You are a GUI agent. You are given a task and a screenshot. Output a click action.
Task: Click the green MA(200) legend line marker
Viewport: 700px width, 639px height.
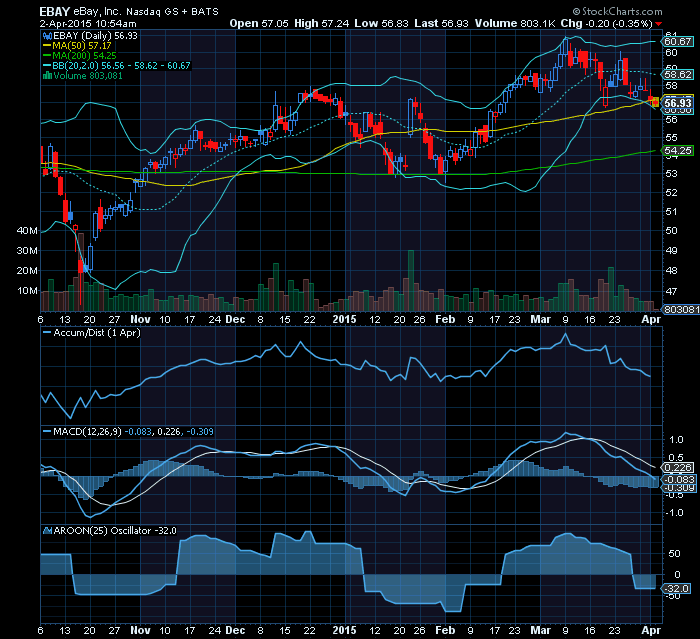(47, 56)
